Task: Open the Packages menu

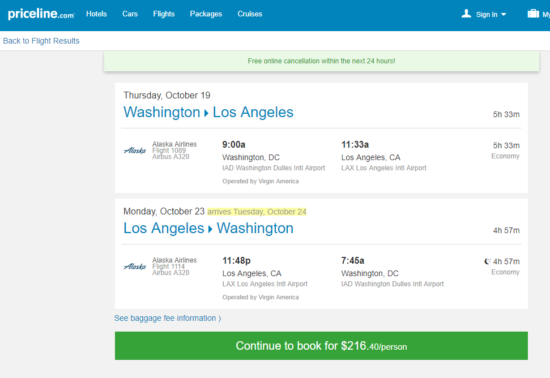Action: [x=206, y=14]
